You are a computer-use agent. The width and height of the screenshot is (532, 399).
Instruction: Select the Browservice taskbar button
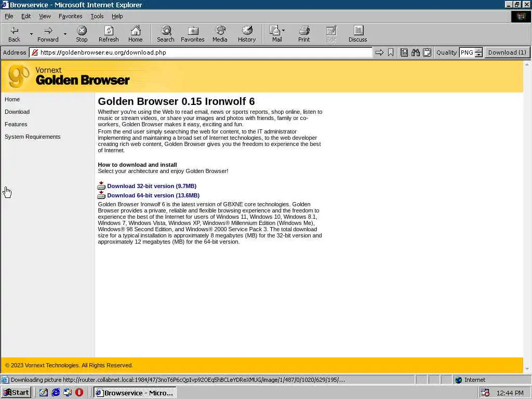pyautogui.click(x=135, y=393)
